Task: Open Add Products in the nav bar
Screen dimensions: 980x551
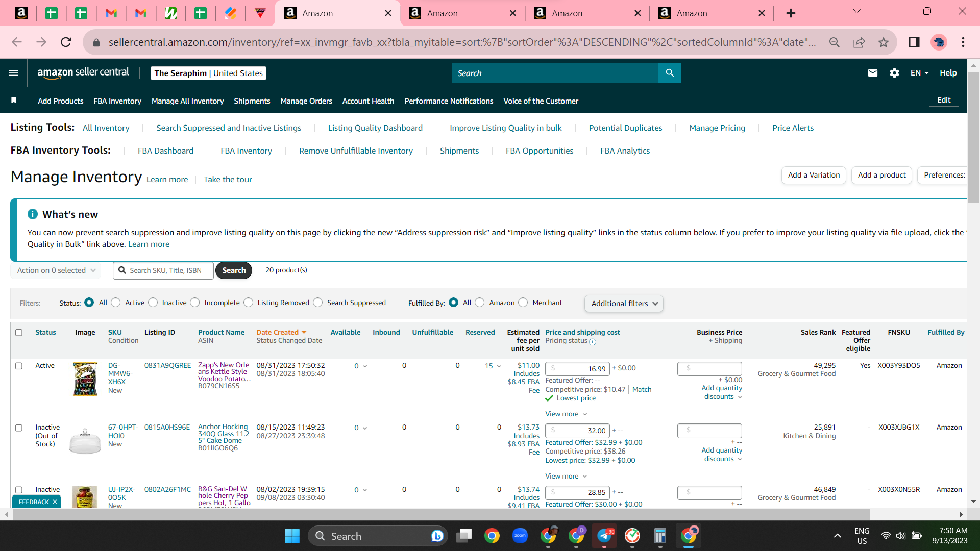Action: click(60, 101)
